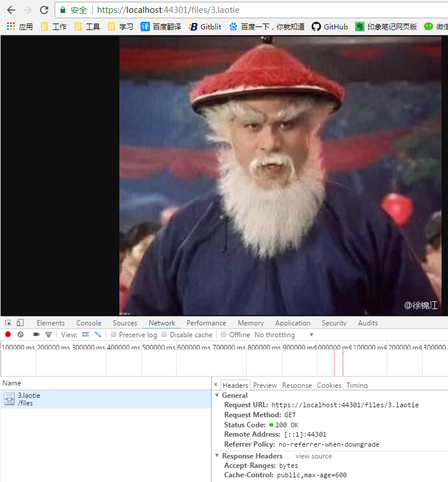Viewport: 448px width, 482px height.
Task: Select the 200 OK status text
Action: pos(287,425)
